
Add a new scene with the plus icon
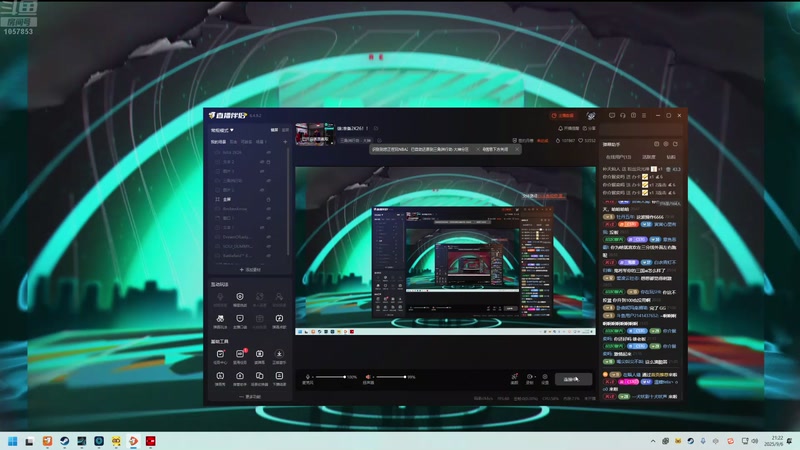tap(285, 142)
